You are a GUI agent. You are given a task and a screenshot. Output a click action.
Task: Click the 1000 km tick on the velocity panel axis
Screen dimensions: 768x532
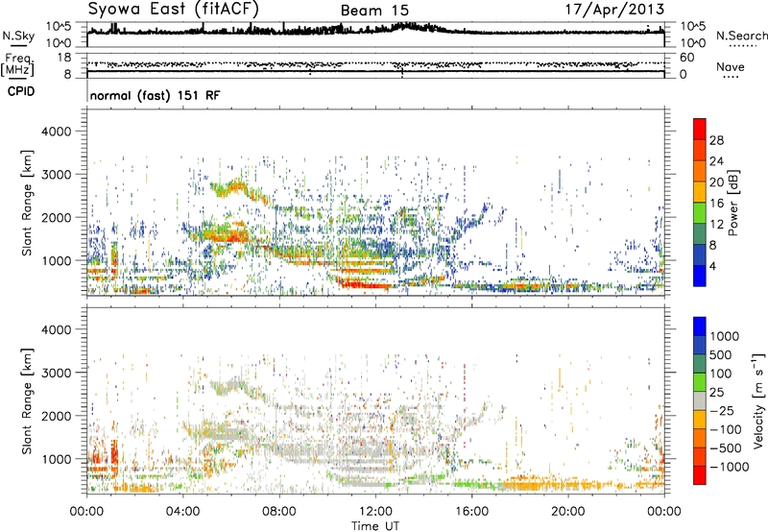[56, 459]
